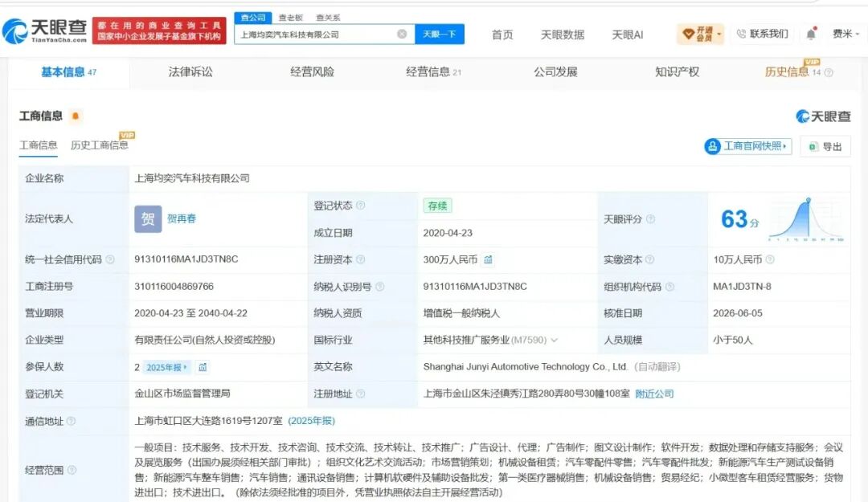Image resolution: width=868 pixels, height=502 pixels.
Task: Click the export icon on the 导出 button
Action: point(813,147)
